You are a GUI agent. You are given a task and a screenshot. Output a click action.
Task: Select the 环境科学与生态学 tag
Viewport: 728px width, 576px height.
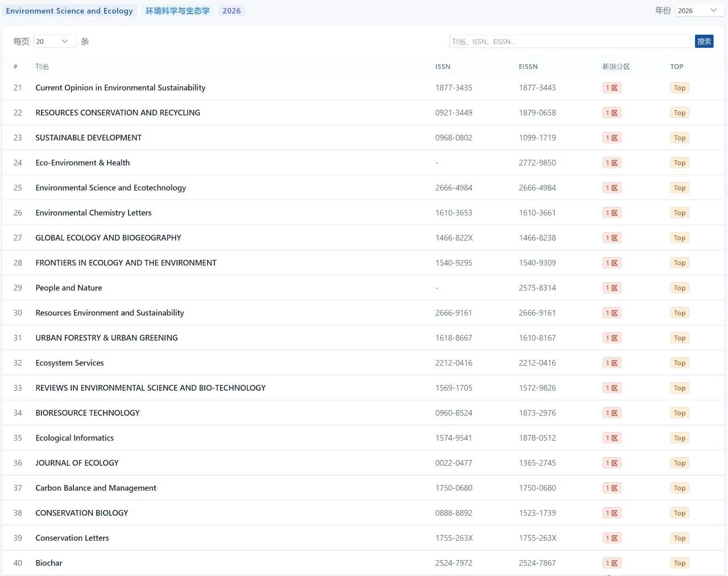[x=177, y=11]
